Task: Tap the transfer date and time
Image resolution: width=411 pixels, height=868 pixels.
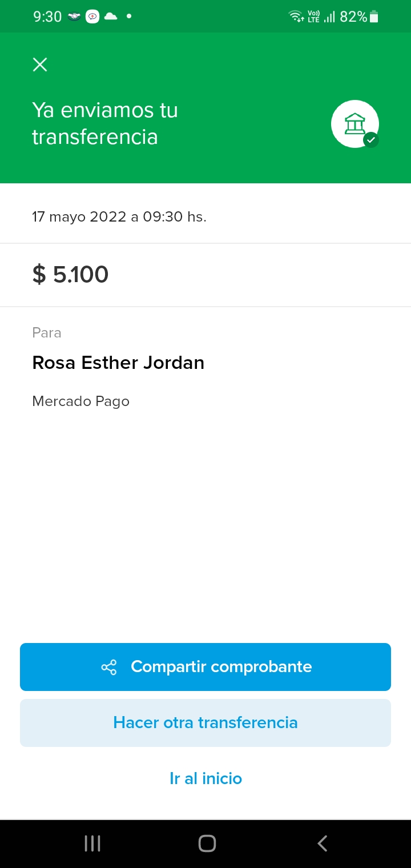Action: (x=119, y=217)
